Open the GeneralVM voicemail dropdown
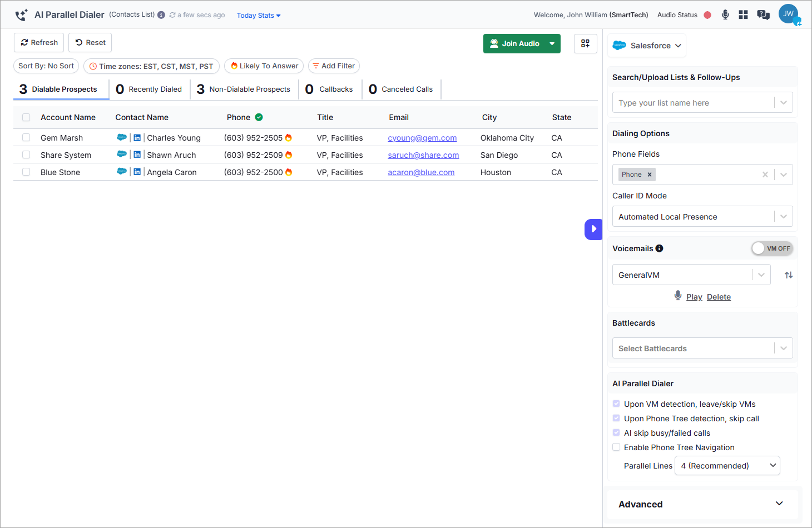The height and width of the screenshot is (528, 812). click(x=691, y=275)
